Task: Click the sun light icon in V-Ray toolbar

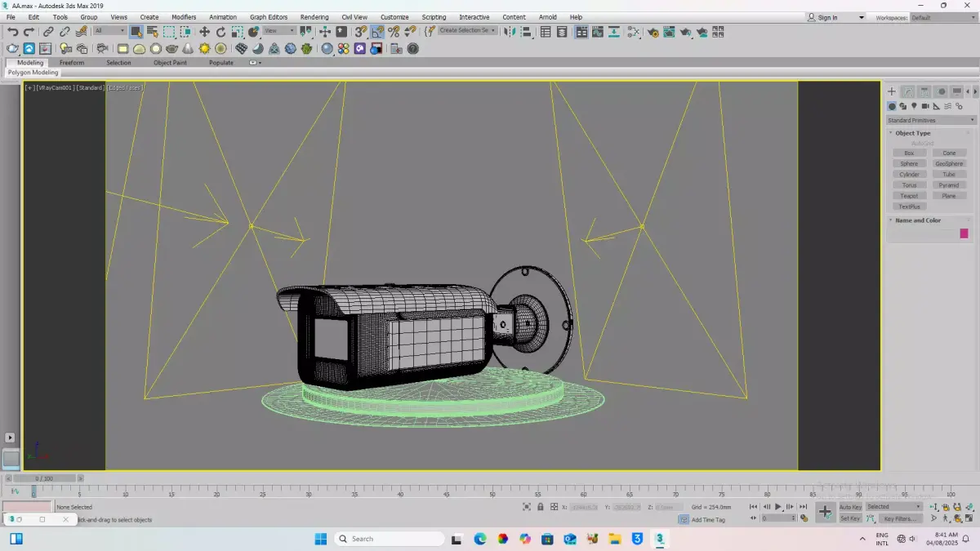Action: (x=204, y=49)
